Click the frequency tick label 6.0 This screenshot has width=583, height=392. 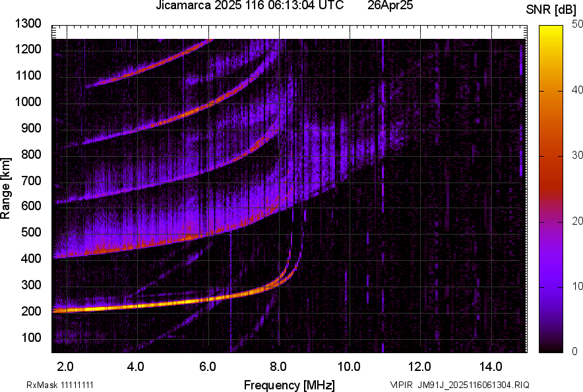point(208,367)
